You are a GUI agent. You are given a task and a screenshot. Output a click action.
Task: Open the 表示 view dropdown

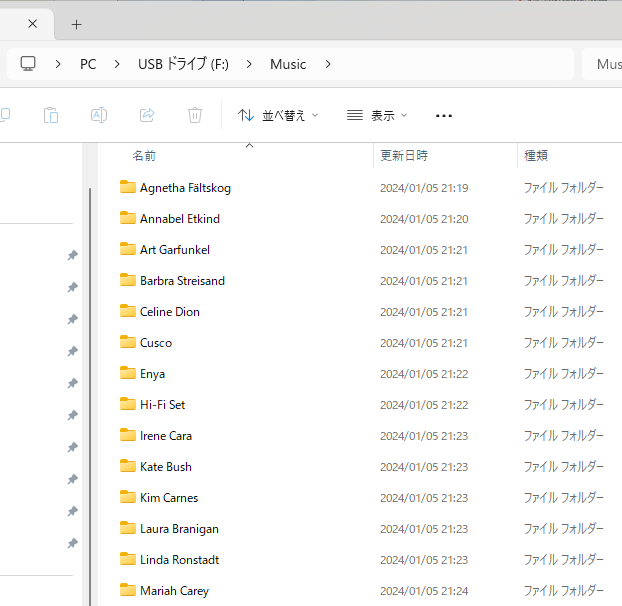pyautogui.click(x=376, y=115)
